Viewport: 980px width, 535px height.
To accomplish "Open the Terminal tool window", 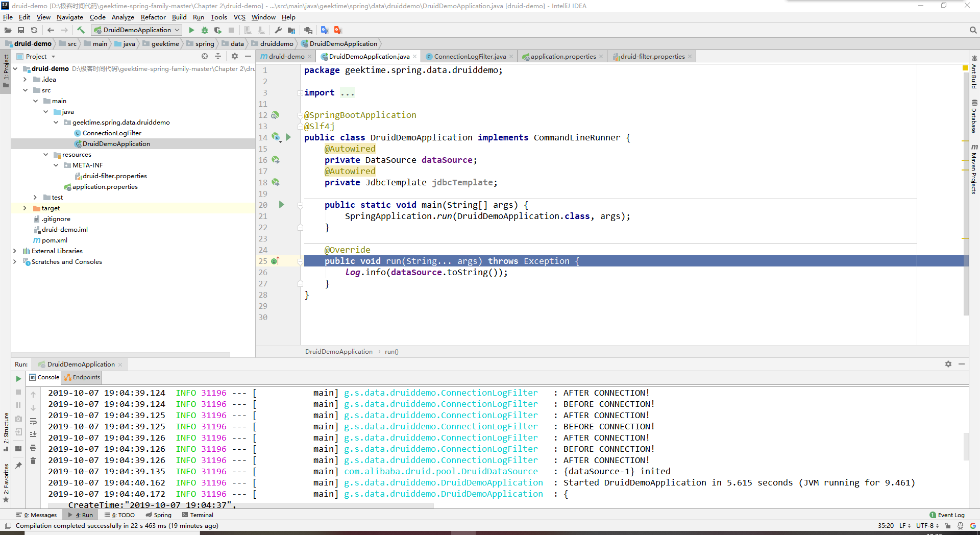I will [x=198, y=515].
